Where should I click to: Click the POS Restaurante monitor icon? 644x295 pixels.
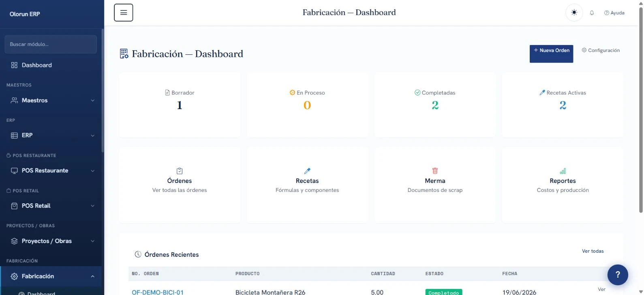click(14, 171)
